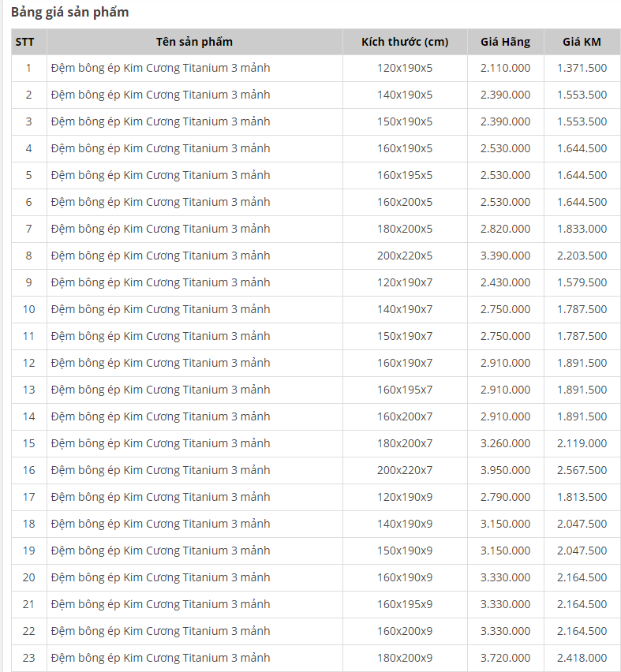This screenshot has height=672, width=621.
Task: Select the size cell 120x190x7
Action: tap(405, 282)
